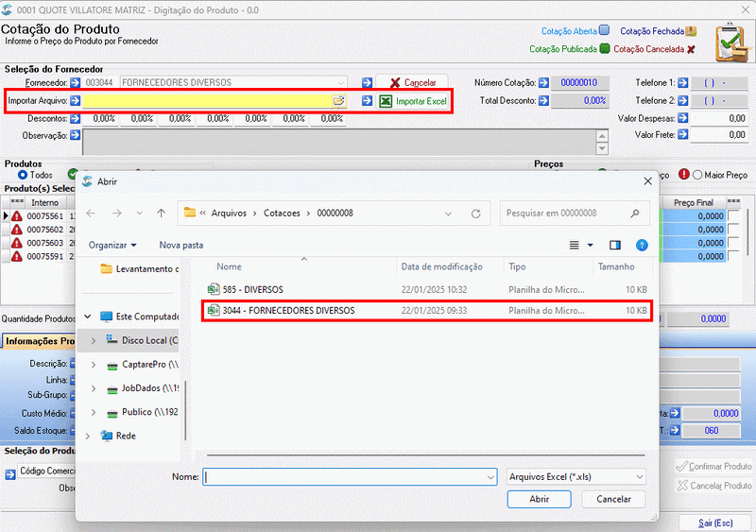The image size is (756, 532).
Task: Click the blue arrow beside Importar Arquivo label
Action: (x=75, y=100)
